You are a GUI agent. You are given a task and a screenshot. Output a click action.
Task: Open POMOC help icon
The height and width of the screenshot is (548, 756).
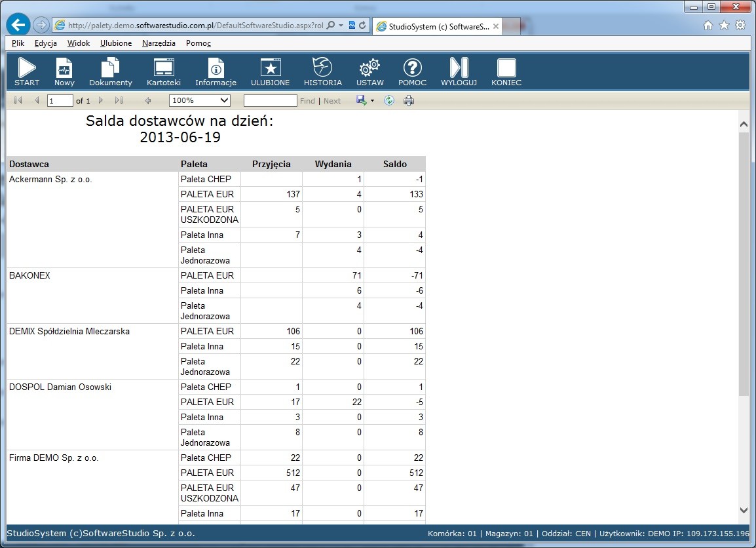click(x=412, y=72)
